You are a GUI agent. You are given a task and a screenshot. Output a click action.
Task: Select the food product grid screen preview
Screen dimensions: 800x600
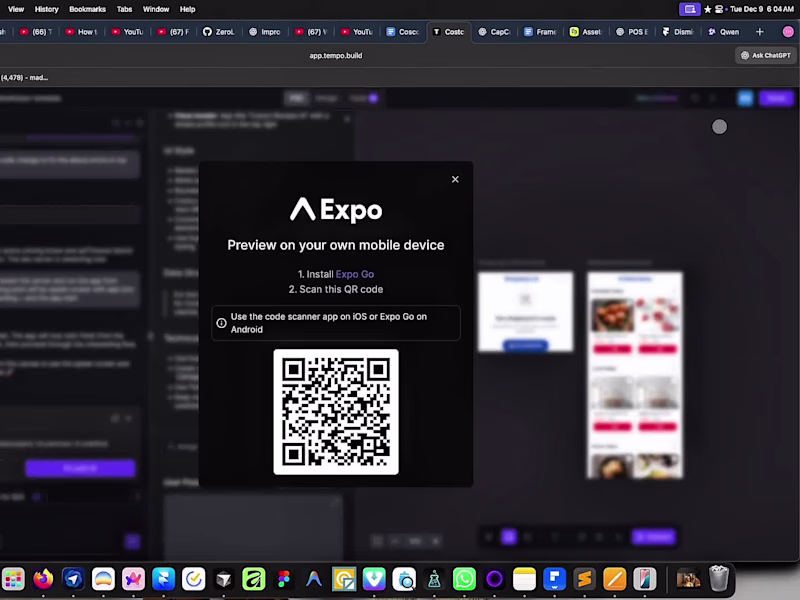click(x=635, y=376)
